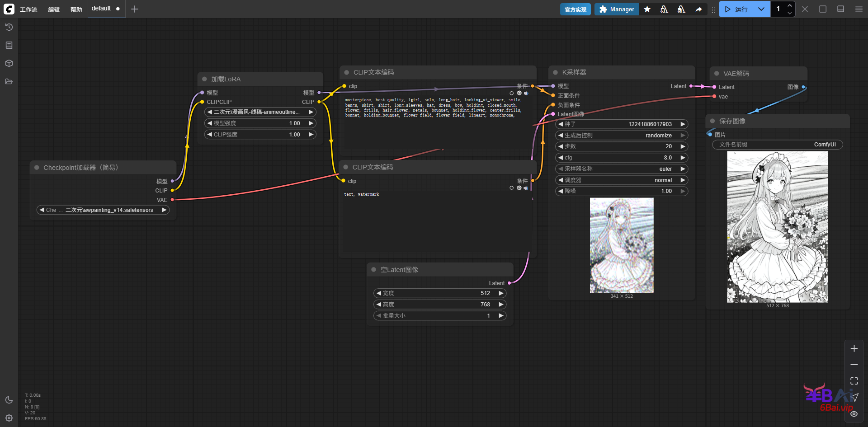Click the CLIP强度 1.00 value slider

pyautogui.click(x=260, y=135)
